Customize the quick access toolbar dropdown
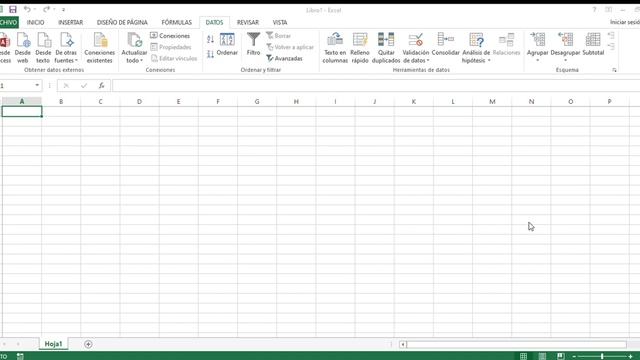 (63, 9)
